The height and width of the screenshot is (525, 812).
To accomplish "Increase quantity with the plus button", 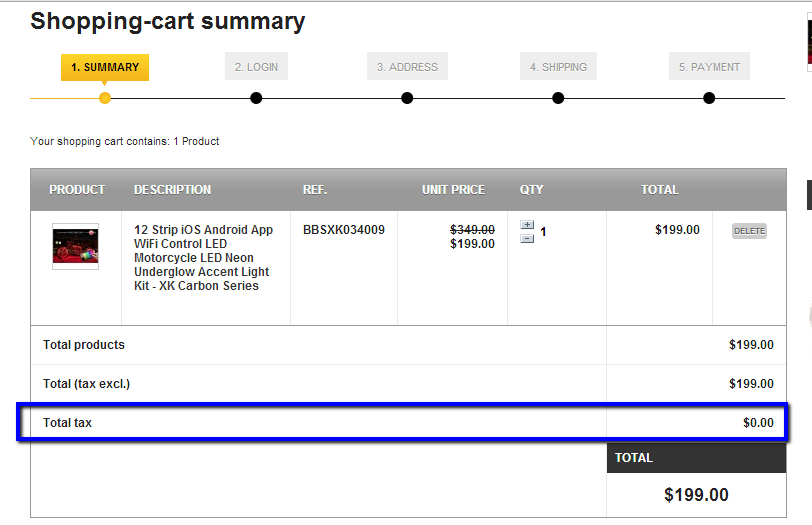I will [x=527, y=225].
